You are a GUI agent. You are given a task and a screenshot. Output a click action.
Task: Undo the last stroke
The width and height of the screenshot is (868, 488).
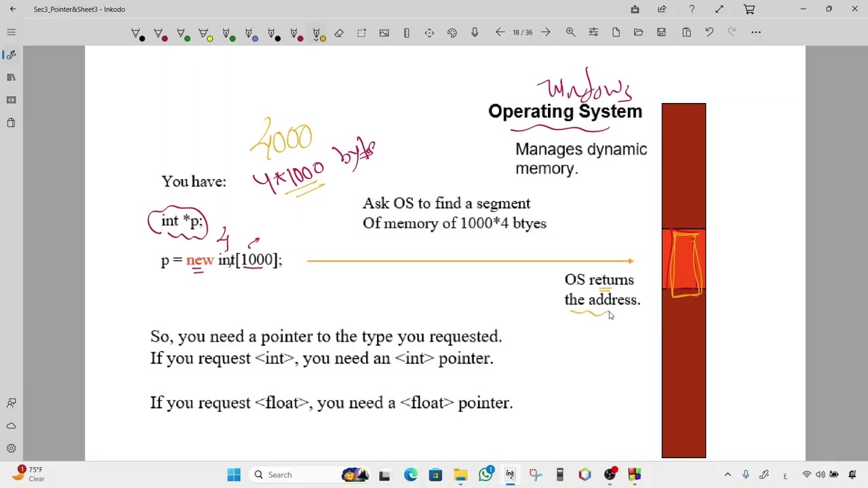[x=709, y=33]
